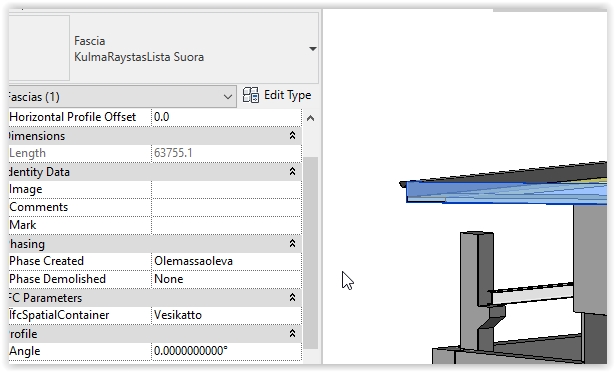Image resolution: width=615 pixels, height=372 pixels.
Task: Click the Horizontal Profile Offset value field
Action: (226, 117)
